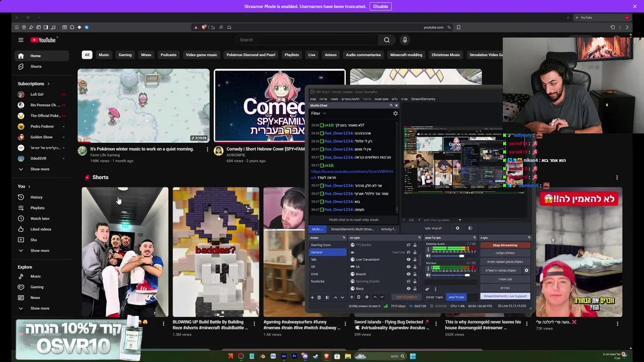Toggle lock on Live TzevaAdom source

(415, 259)
